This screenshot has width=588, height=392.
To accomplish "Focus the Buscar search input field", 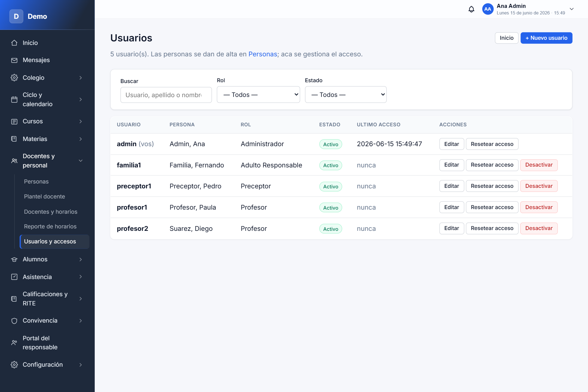I will coord(166,95).
